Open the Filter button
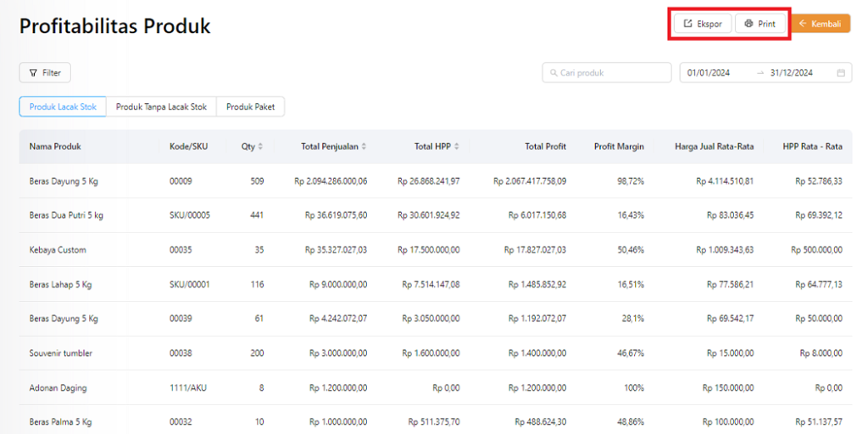 (x=45, y=73)
